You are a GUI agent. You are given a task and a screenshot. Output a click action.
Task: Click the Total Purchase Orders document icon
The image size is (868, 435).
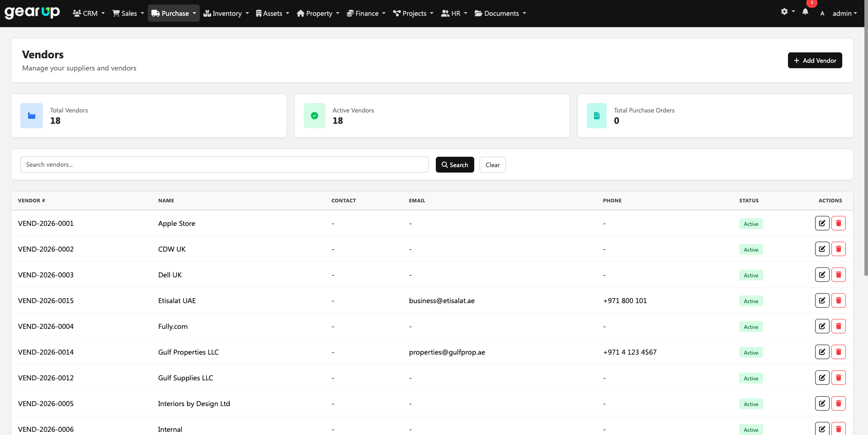(x=597, y=116)
